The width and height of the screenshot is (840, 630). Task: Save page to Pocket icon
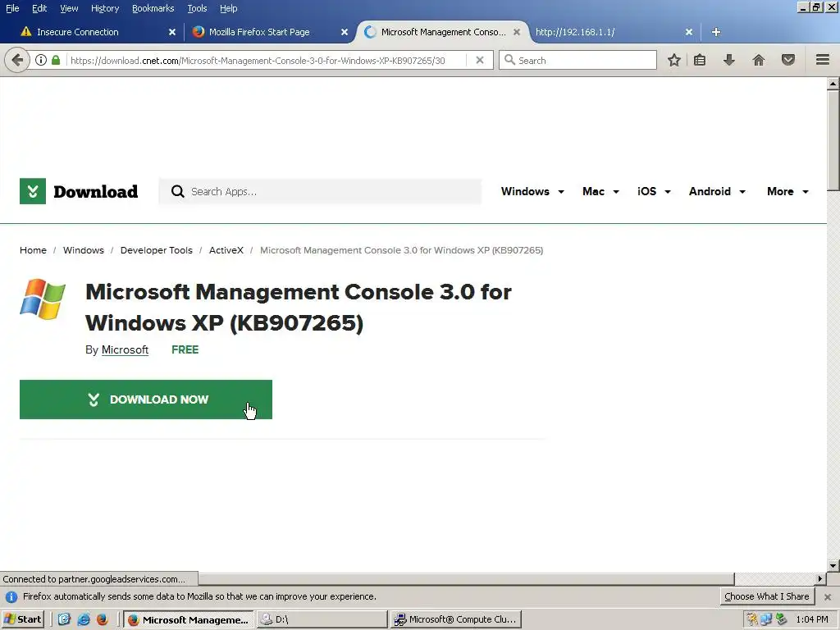pos(788,60)
